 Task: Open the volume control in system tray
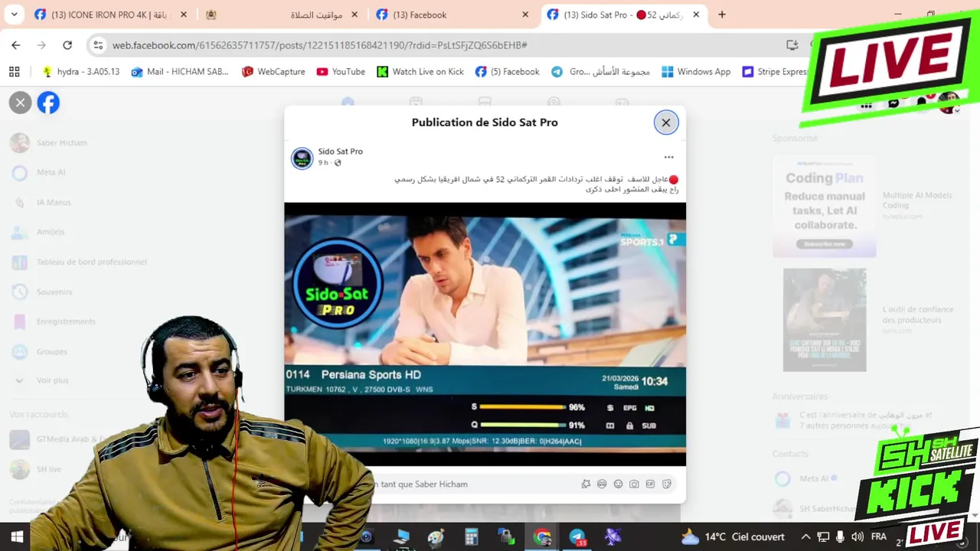pyautogui.click(x=857, y=536)
